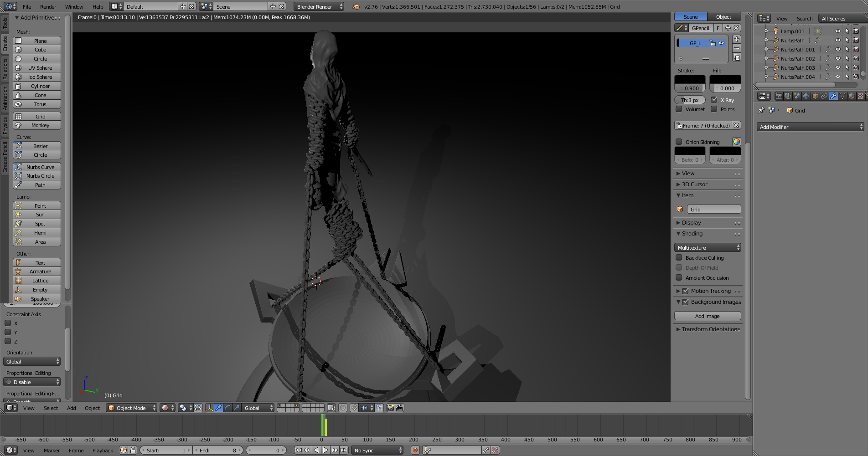Play the animation forward
Screen dimensions: 868x456
pos(325,450)
